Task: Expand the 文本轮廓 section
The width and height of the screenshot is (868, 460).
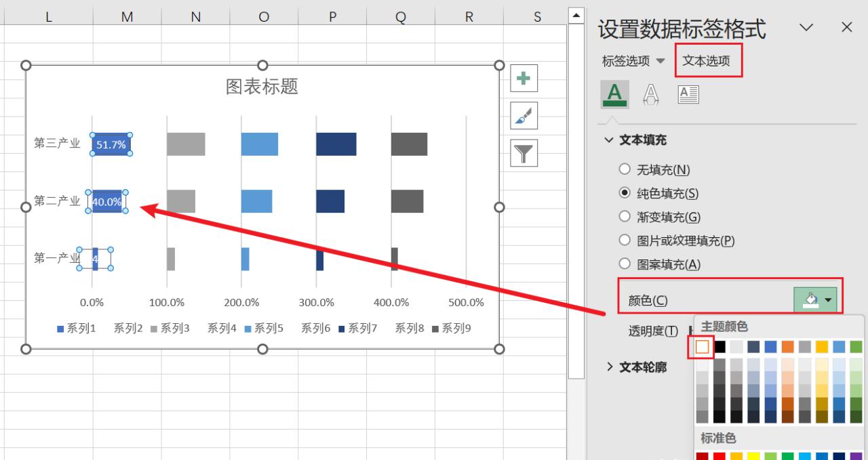Action: click(x=609, y=367)
